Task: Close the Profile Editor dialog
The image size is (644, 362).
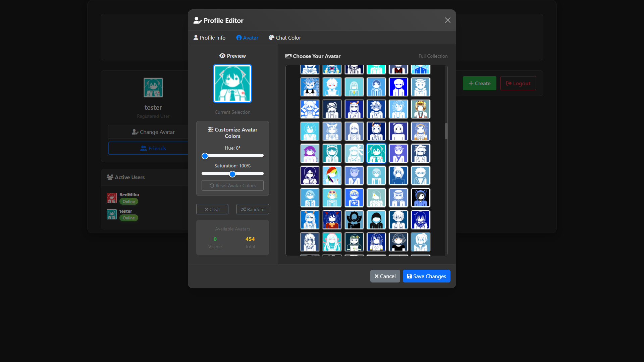Action: pyautogui.click(x=447, y=20)
